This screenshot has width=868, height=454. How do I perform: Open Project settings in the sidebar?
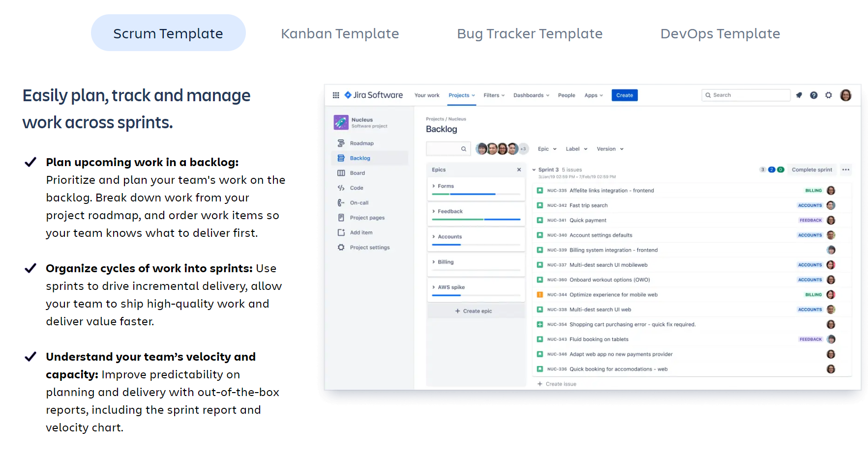[x=369, y=248]
